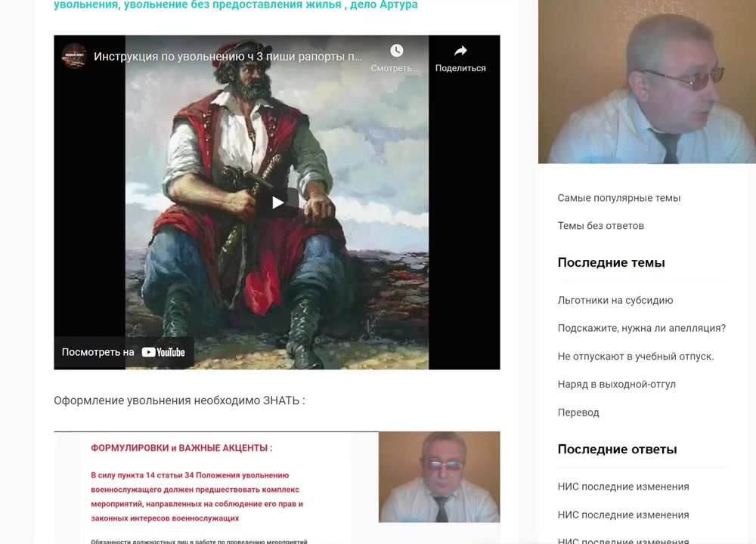Click the 'Последние ответы' heading

click(617, 449)
